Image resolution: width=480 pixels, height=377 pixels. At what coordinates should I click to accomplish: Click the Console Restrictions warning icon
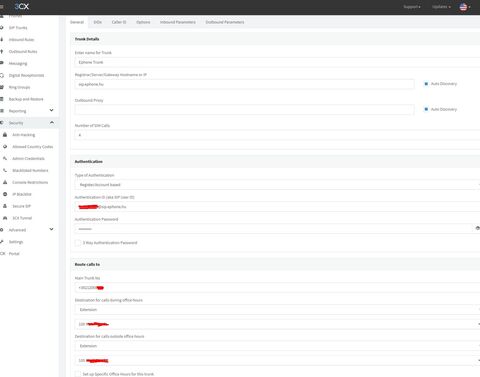5,182
